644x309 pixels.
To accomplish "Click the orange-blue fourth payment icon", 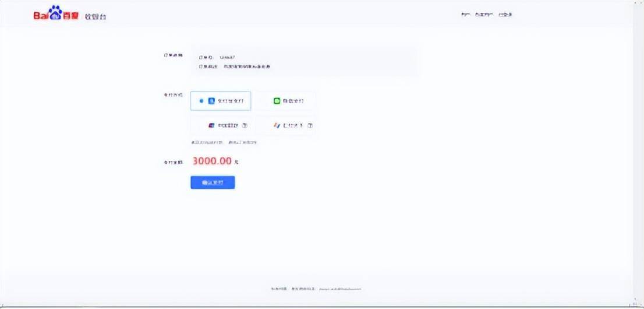I will pos(277,125).
